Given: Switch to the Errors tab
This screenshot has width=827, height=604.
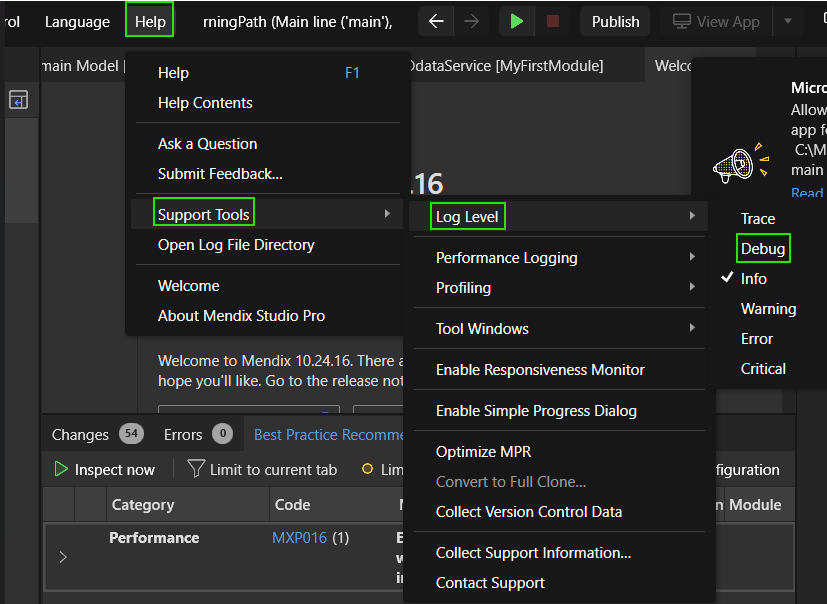Looking at the screenshot, I should (x=182, y=435).
